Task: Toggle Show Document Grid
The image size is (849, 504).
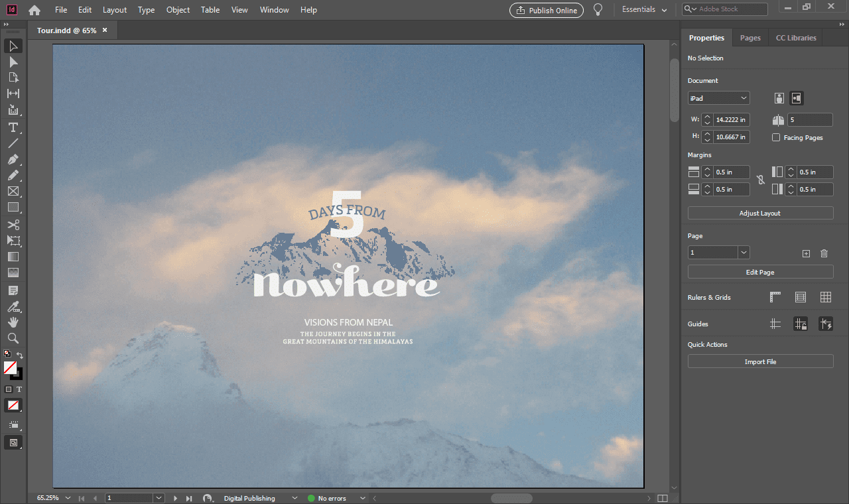Action: [x=826, y=297]
